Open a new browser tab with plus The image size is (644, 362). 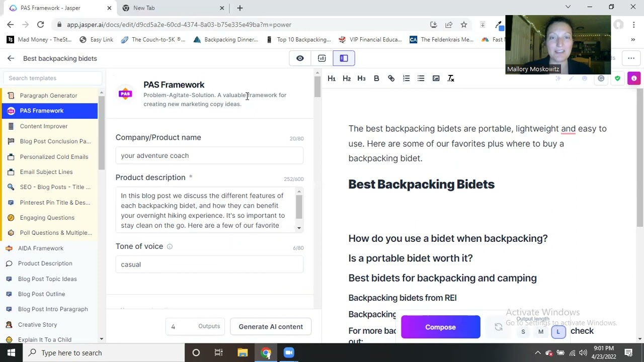tap(240, 8)
